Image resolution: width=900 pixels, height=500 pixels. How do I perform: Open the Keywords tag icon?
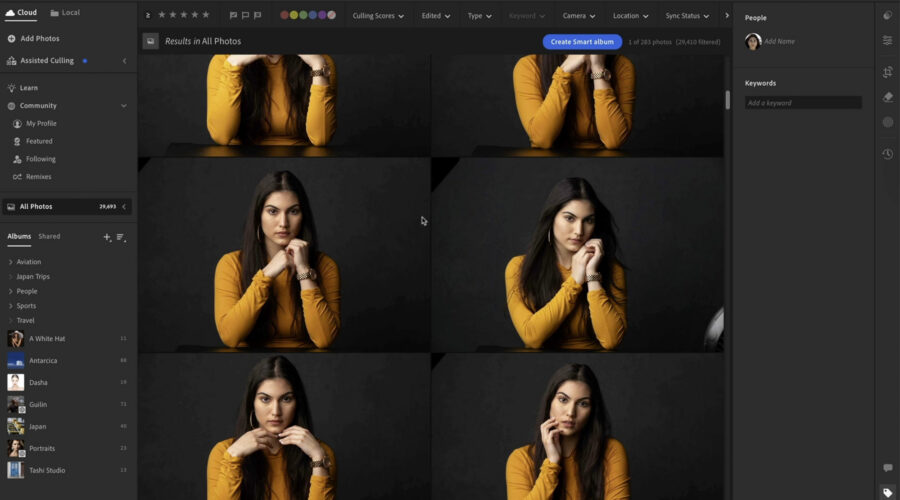pos(887,492)
